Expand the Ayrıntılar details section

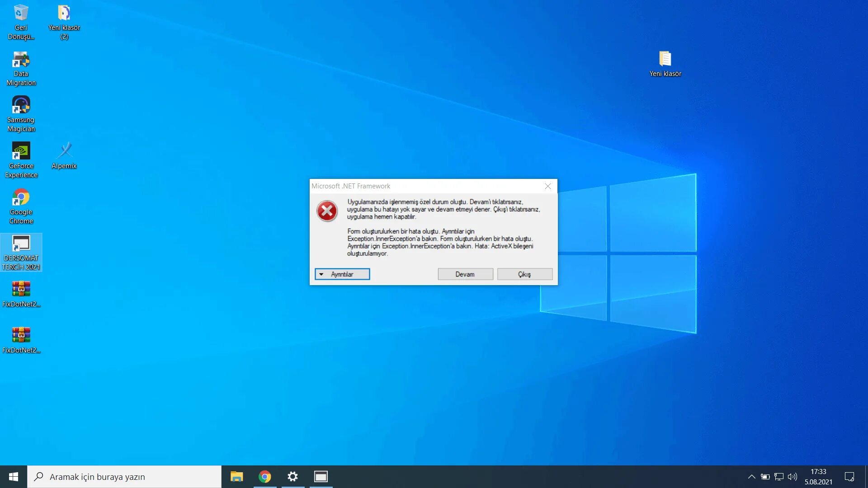point(342,274)
